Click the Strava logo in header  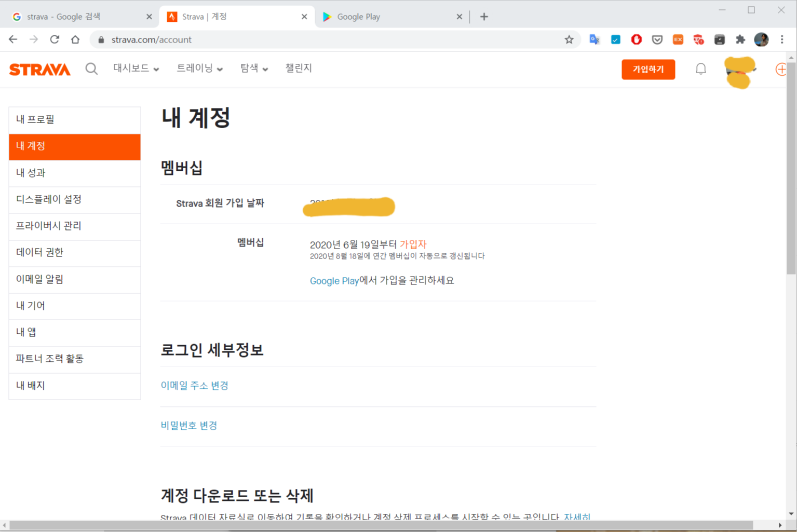click(x=40, y=70)
